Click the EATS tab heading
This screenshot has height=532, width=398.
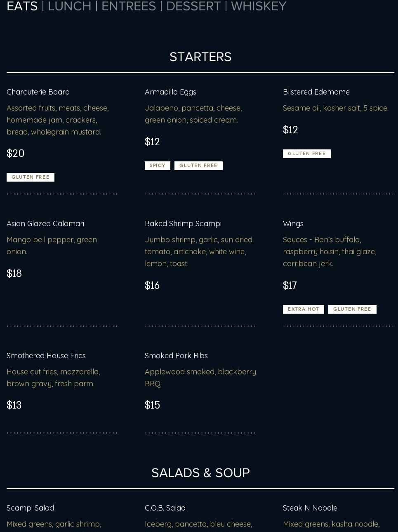tap(22, 6)
